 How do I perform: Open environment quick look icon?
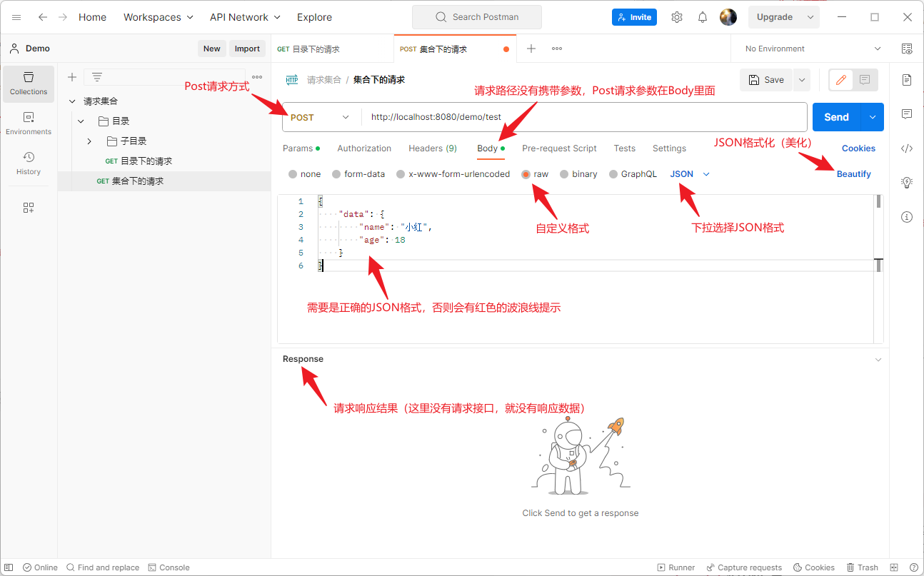tap(907, 49)
